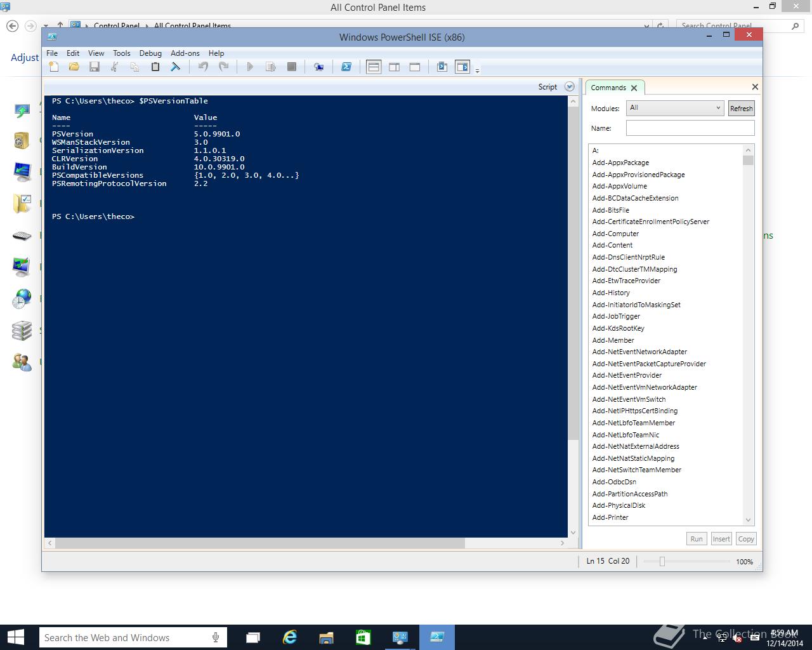812x650 pixels.
Task: Open the View menu
Action: point(96,53)
